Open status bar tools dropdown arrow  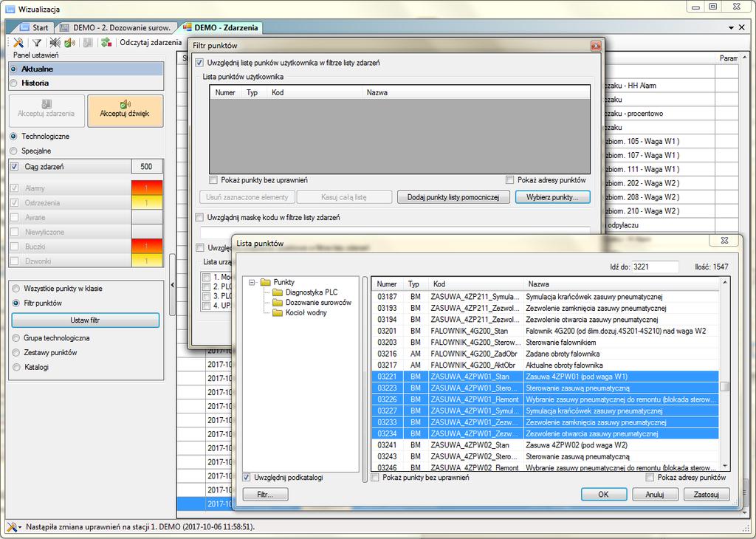click(20, 527)
